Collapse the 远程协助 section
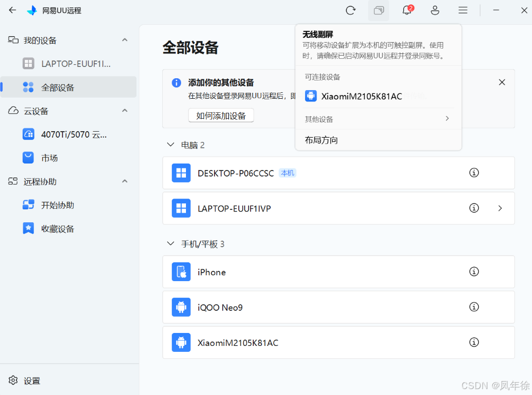This screenshot has height=395, width=532. click(x=125, y=181)
